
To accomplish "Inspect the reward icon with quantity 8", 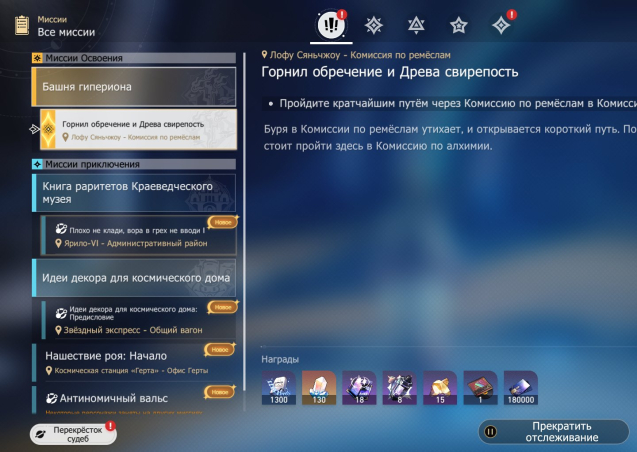I will click(x=400, y=388).
